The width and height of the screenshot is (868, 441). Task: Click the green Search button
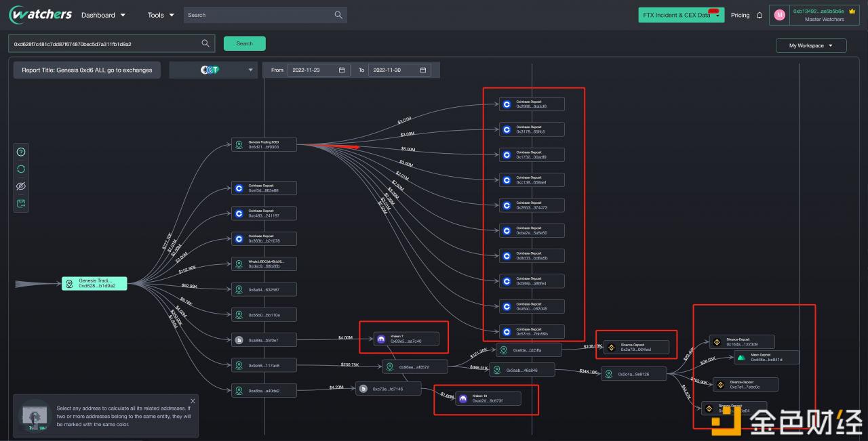(x=245, y=43)
